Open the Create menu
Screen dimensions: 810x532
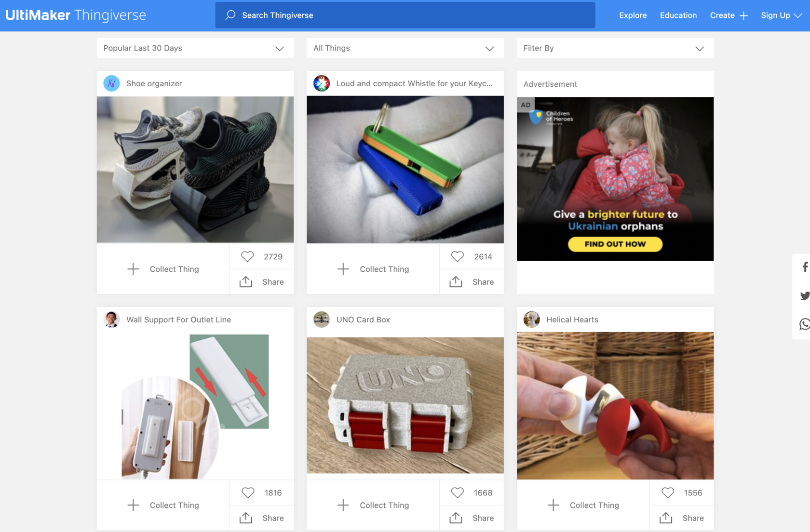pos(729,15)
